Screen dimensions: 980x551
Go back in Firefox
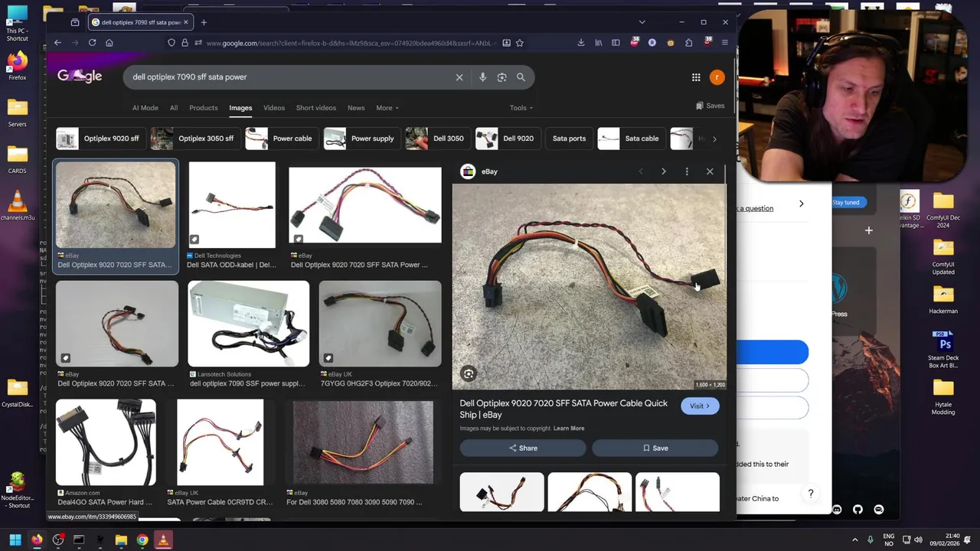(x=57, y=43)
